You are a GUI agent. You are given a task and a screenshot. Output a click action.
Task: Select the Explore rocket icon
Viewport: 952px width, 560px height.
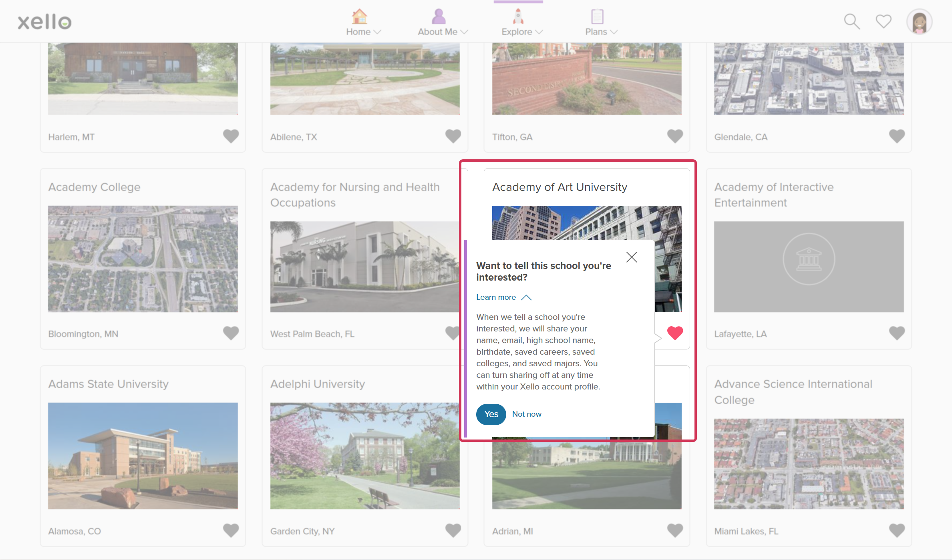point(517,17)
